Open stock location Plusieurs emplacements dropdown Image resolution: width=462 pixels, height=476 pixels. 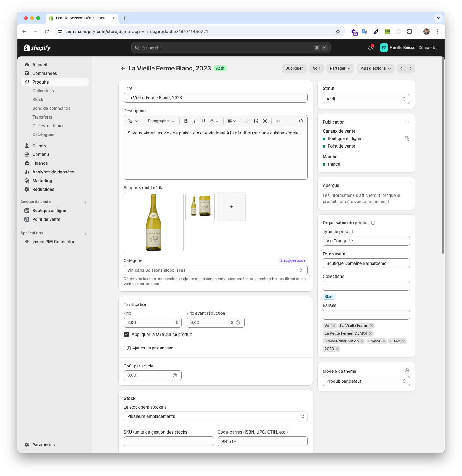[216, 416]
